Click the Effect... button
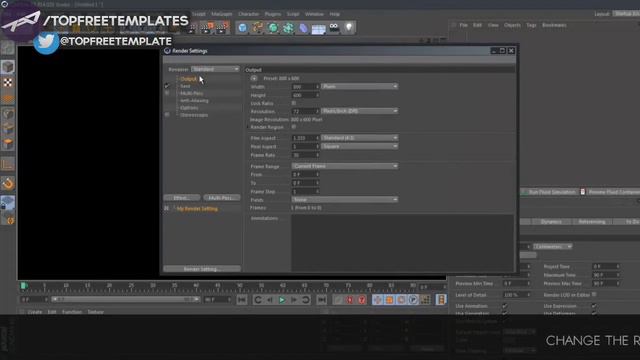Screen dimensions: 640x360 point(182,198)
